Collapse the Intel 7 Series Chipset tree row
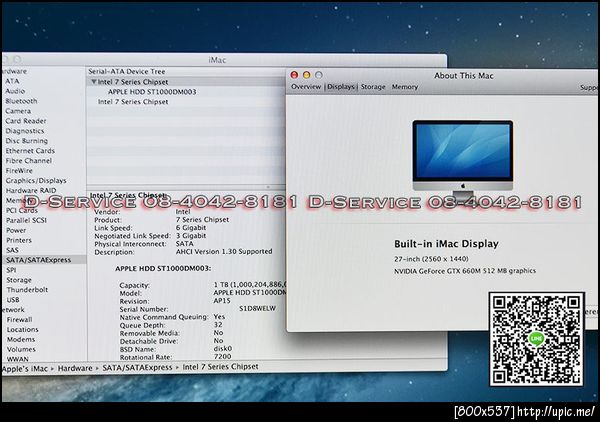The width and height of the screenshot is (600, 422). coord(94,81)
